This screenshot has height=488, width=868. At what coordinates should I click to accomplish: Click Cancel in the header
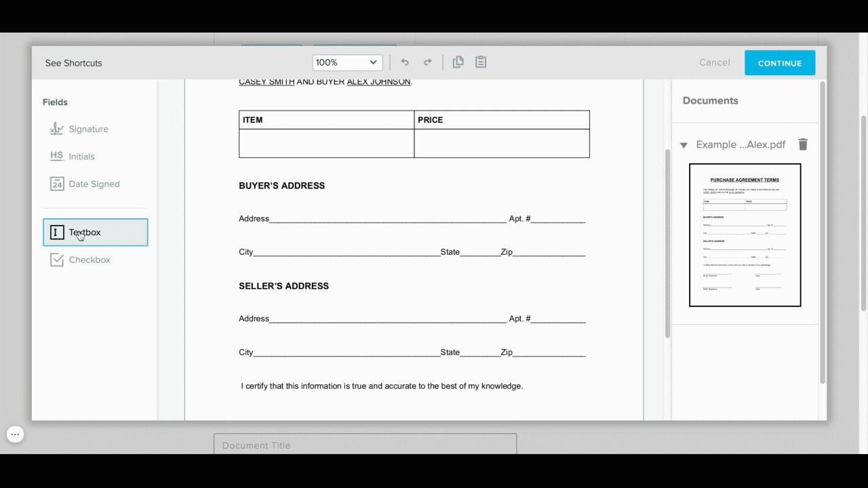pyautogui.click(x=715, y=62)
